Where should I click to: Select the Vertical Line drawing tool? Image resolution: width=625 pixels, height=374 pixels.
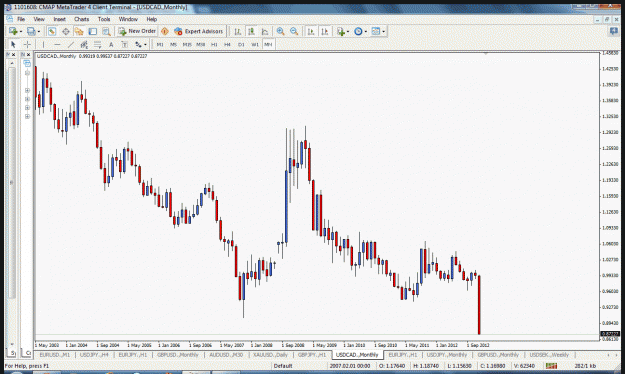43,44
